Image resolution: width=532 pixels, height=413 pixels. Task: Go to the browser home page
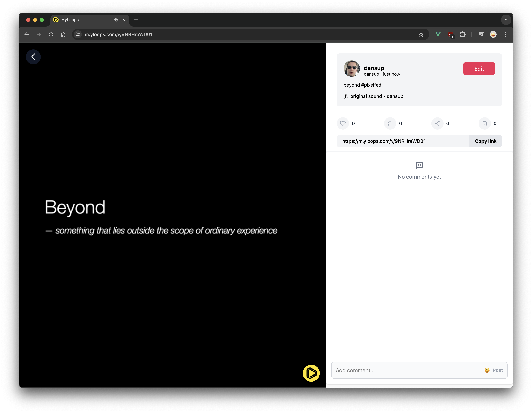pyautogui.click(x=63, y=34)
